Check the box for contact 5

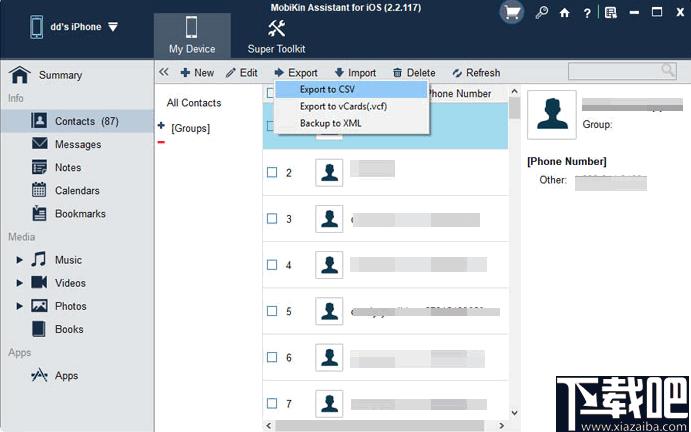[272, 311]
